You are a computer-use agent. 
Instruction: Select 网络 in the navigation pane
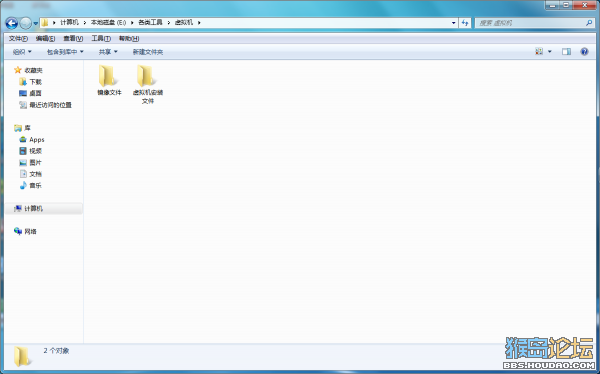point(25,232)
